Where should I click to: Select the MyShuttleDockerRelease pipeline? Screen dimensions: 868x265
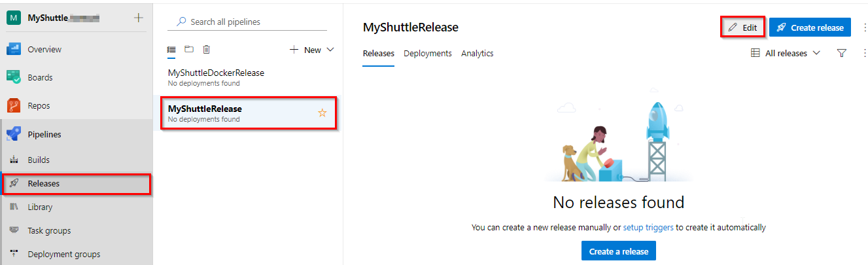(249, 77)
